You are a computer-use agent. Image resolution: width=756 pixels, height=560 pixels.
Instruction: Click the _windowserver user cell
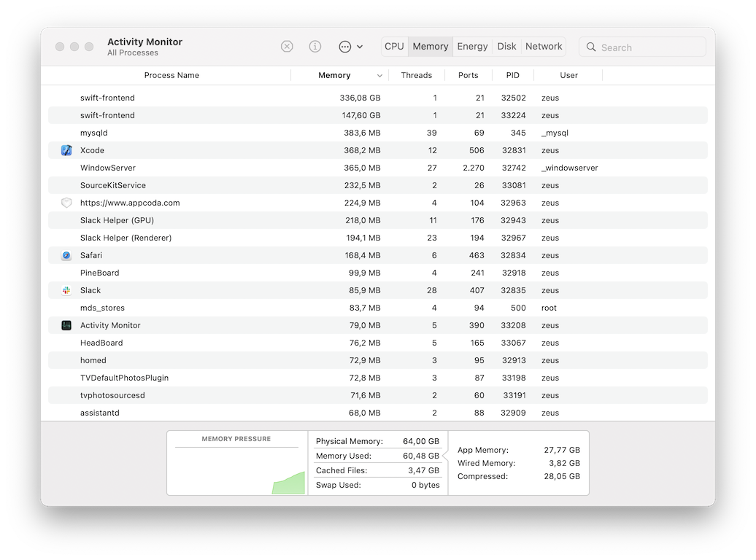pos(569,168)
